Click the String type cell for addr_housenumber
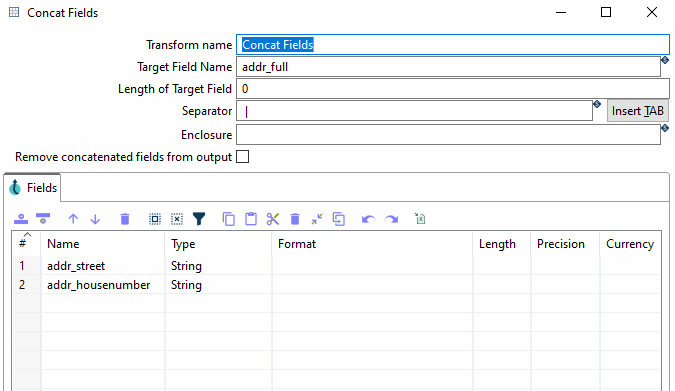 218,285
